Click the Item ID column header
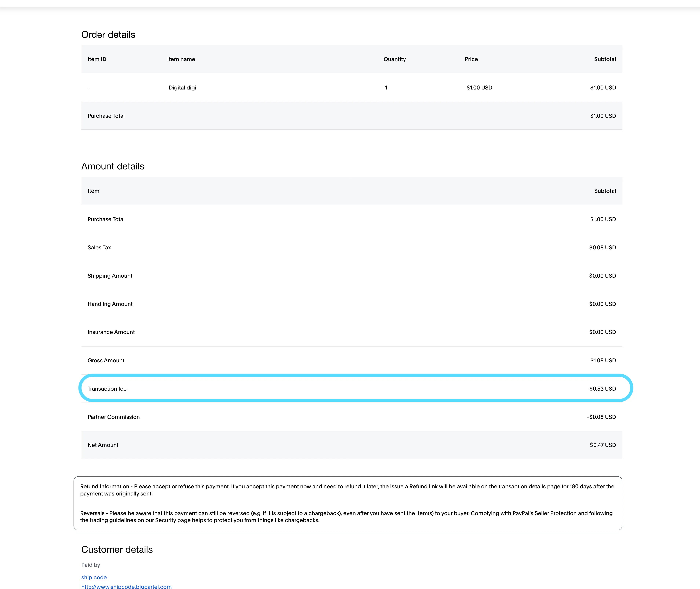Image resolution: width=700 pixels, height=589 pixels. coord(97,59)
